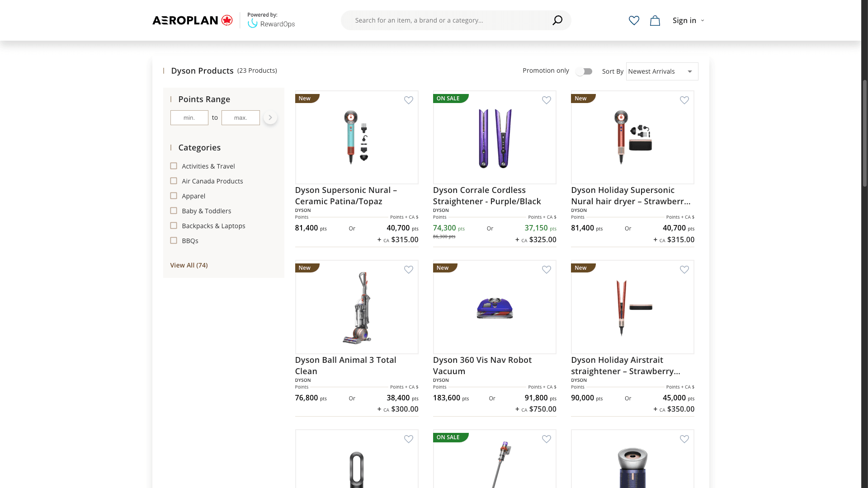The image size is (868, 488).
Task: Favorite Dyson 360 Vis Nav Robot Vacuum
Action: [x=547, y=270]
